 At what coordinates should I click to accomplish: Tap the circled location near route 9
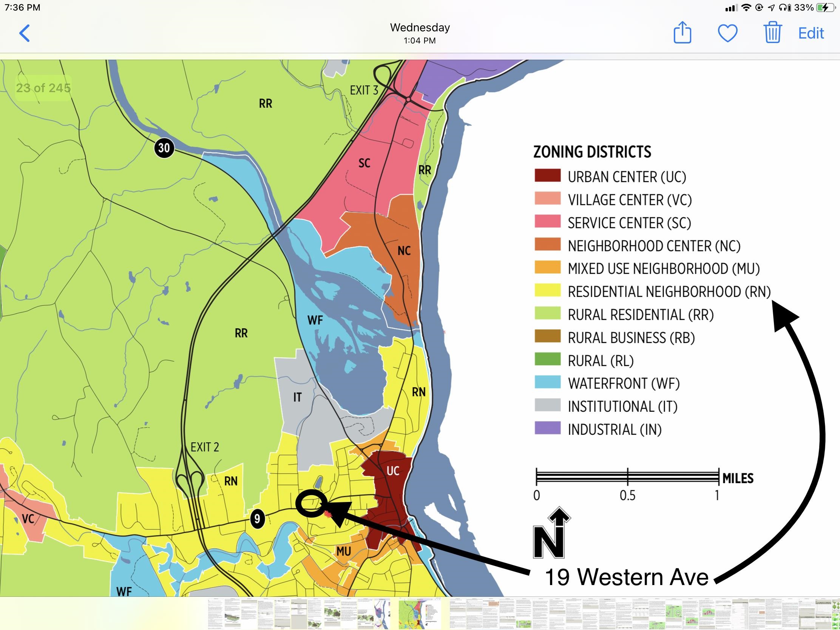coord(311,503)
